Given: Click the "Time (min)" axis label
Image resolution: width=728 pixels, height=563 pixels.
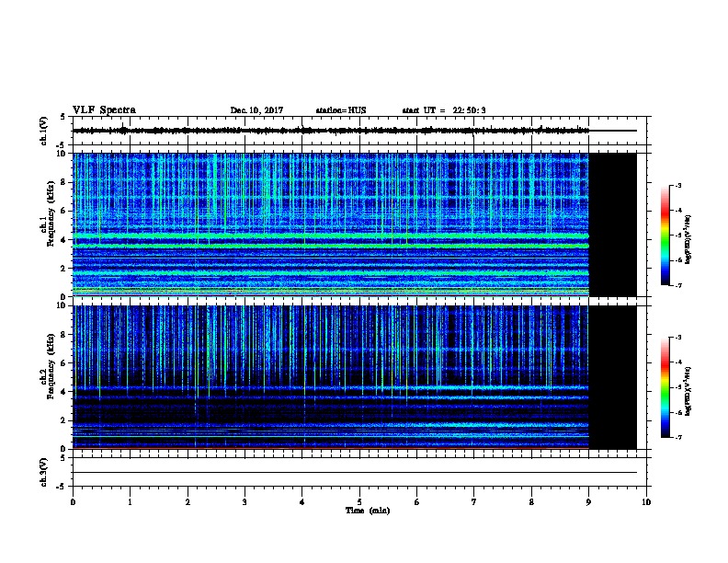Looking at the screenshot, I should tap(368, 511).
